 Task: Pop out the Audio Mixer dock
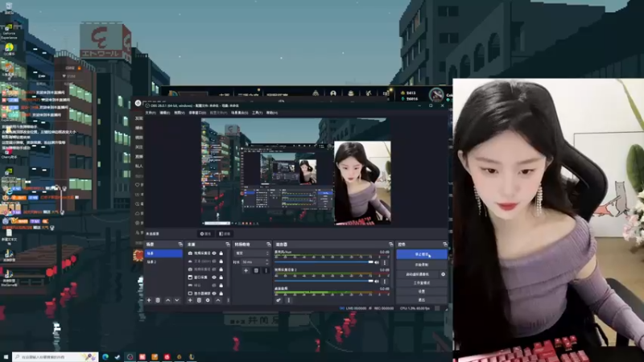click(390, 245)
